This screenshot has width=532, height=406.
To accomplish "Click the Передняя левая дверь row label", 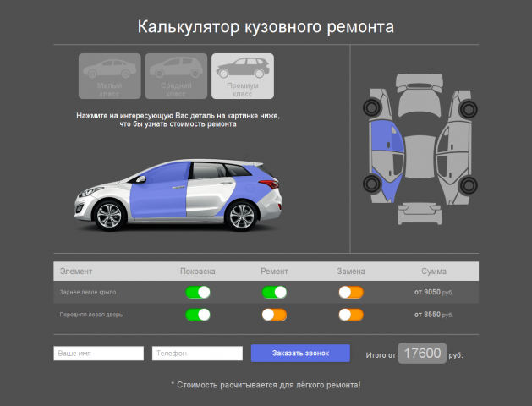I will (91, 315).
